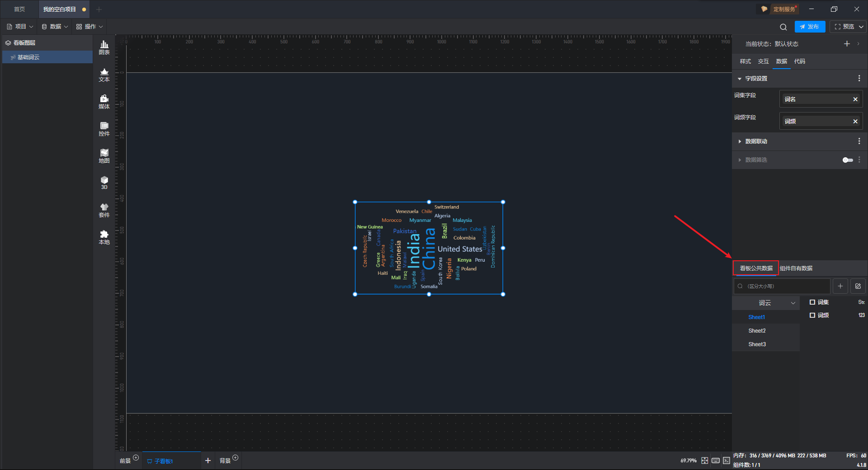Open the 词云 dataset dropdown
The image size is (868, 470).
(766, 303)
